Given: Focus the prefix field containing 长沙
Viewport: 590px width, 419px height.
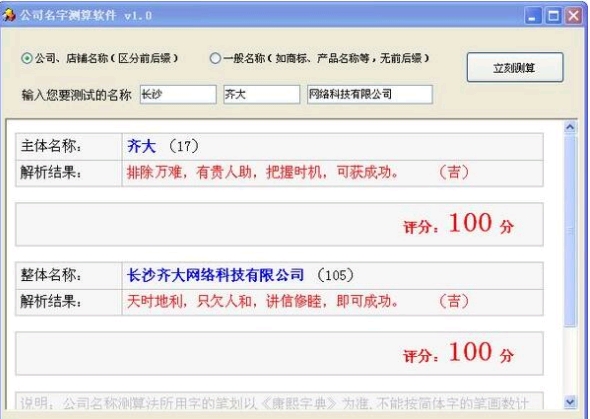Looking at the screenshot, I should [178, 94].
